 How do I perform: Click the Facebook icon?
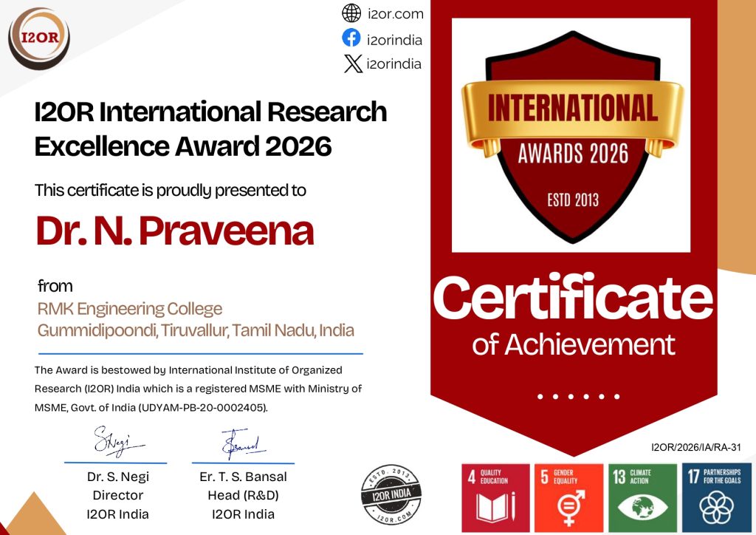[x=351, y=38]
